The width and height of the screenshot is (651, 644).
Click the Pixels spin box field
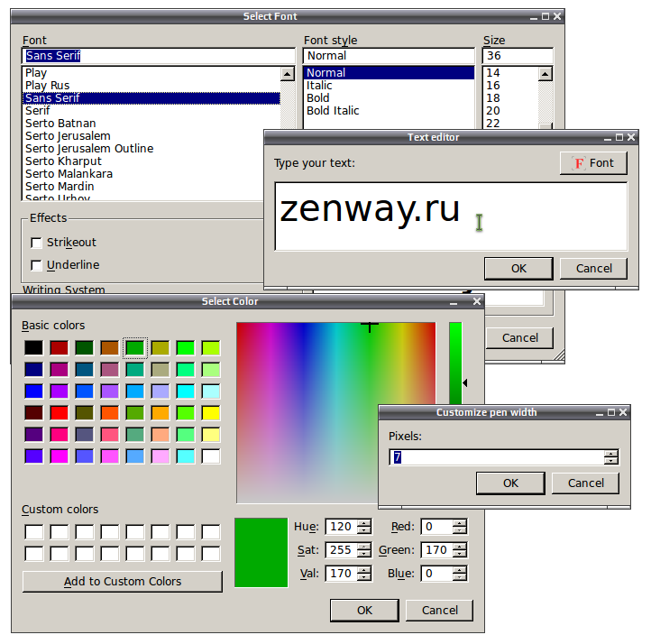pyautogui.click(x=497, y=457)
